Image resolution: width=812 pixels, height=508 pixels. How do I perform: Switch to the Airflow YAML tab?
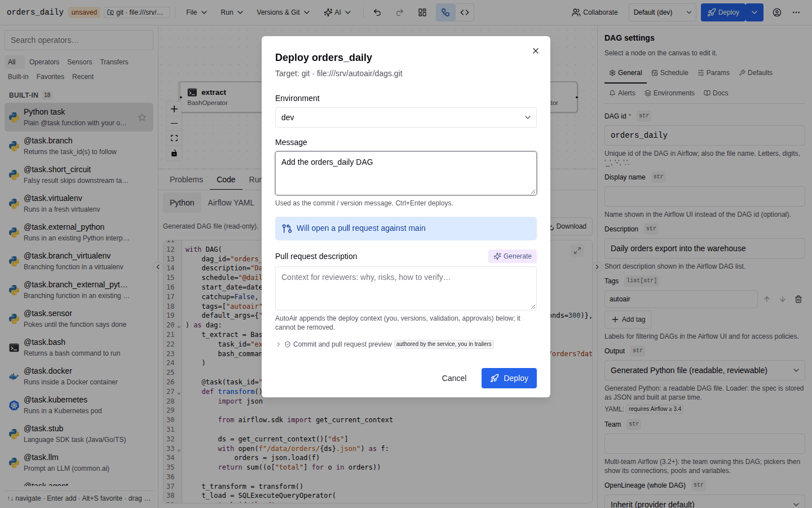coord(231,203)
